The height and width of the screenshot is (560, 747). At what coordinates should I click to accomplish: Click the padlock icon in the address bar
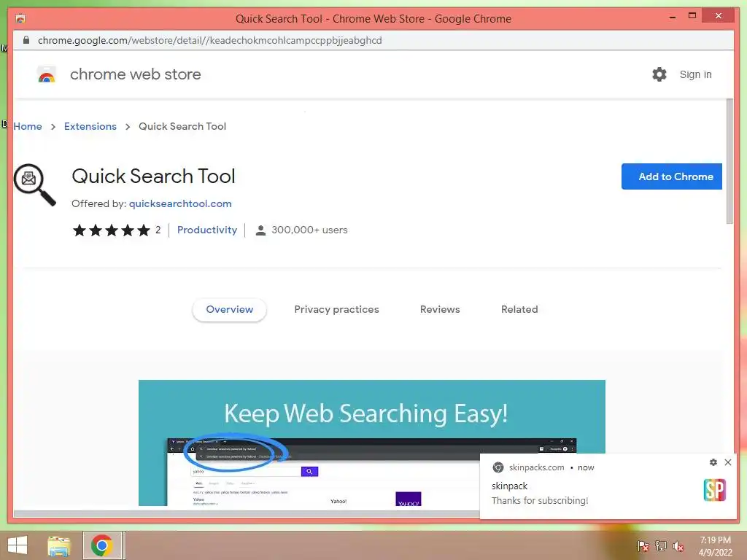tap(26, 40)
